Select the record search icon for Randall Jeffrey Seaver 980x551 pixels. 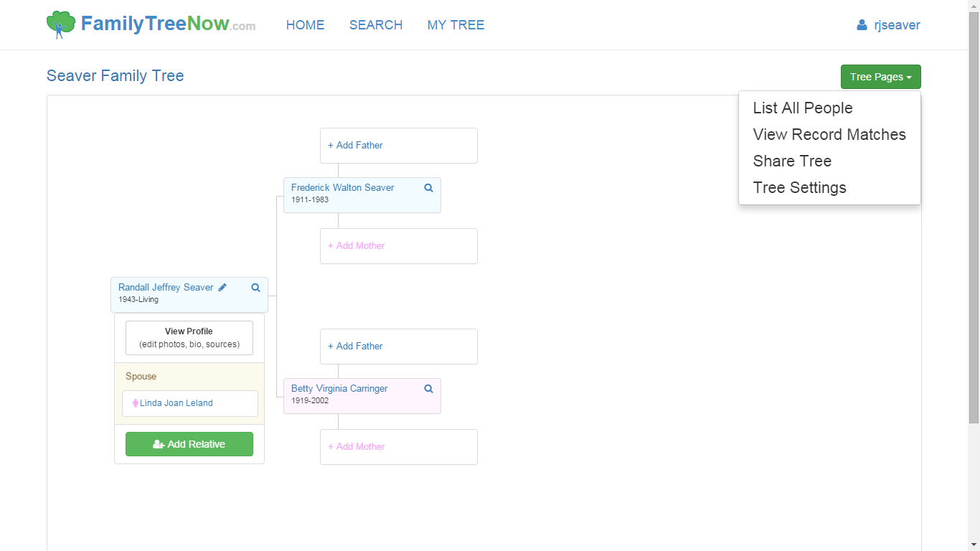[255, 287]
